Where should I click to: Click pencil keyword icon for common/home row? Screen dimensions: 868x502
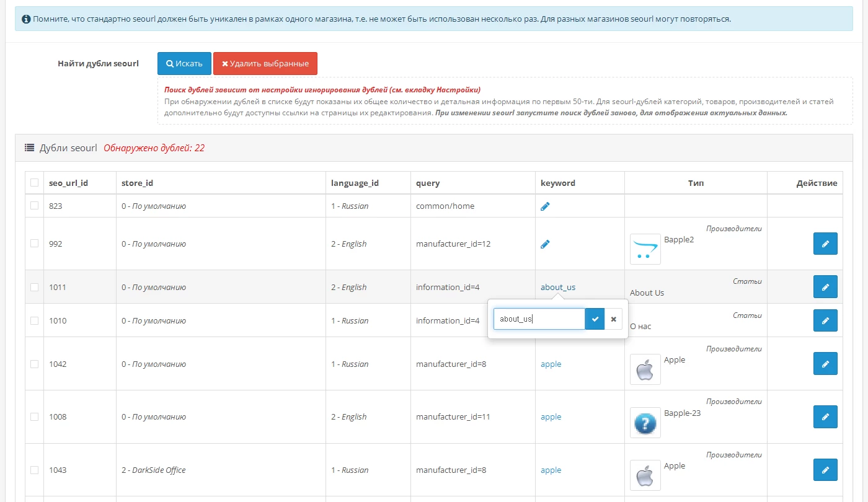545,206
